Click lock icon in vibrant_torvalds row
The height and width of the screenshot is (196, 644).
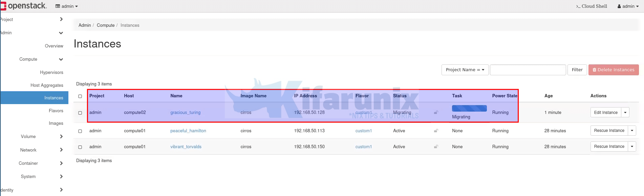[436, 146]
